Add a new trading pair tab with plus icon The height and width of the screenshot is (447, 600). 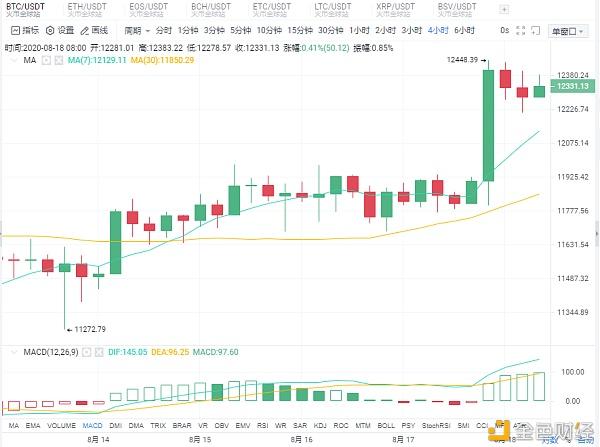click(504, 10)
